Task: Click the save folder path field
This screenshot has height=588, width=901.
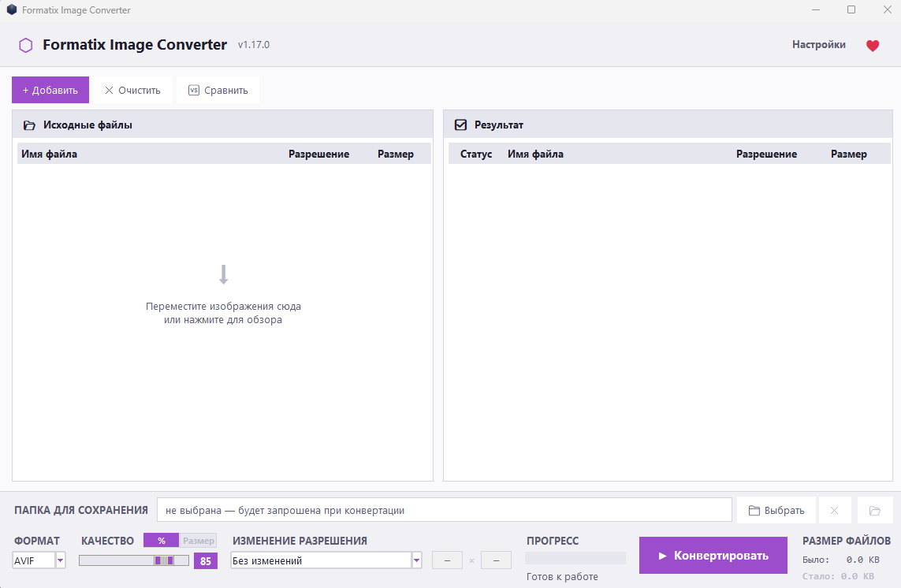Action: pyautogui.click(x=444, y=511)
